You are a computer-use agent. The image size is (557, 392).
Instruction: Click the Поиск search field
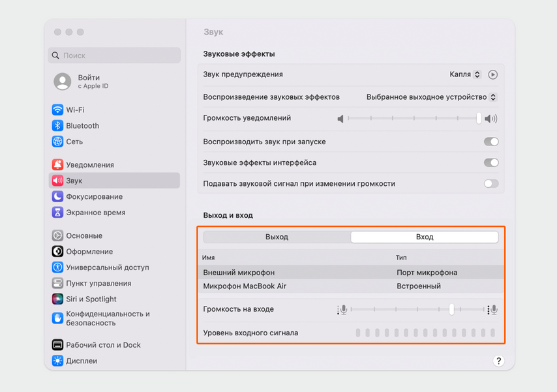[114, 55]
